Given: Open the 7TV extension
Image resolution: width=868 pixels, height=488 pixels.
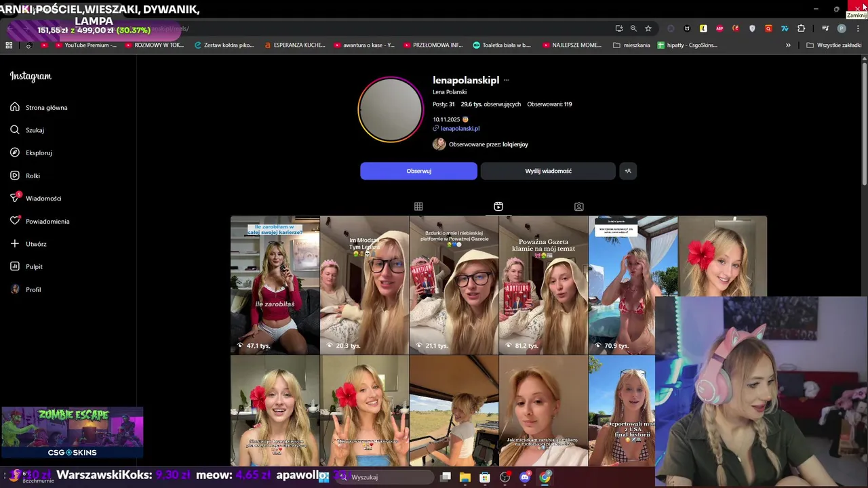Looking at the screenshot, I should 785,28.
